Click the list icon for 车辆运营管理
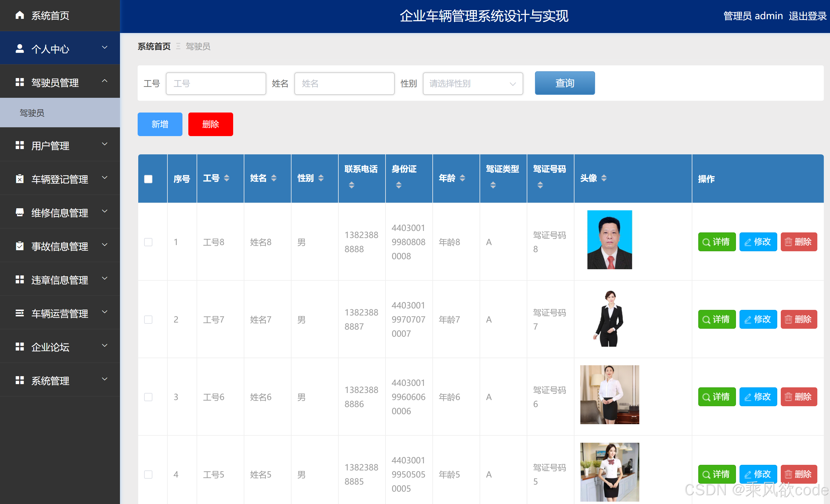The width and height of the screenshot is (830, 504). click(x=19, y=313)
